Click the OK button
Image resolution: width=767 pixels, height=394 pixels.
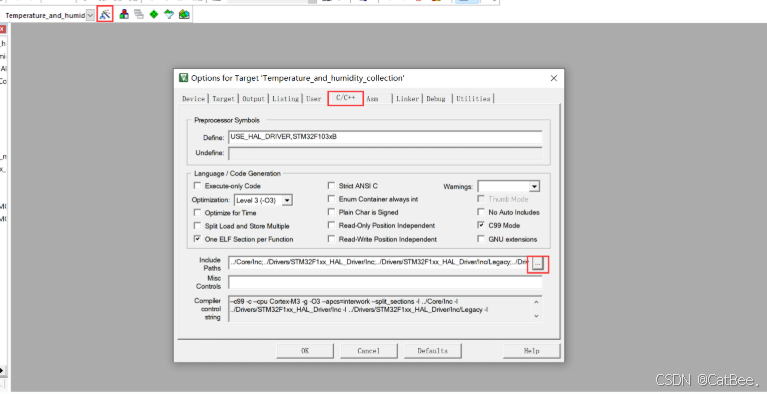point(305,351)
